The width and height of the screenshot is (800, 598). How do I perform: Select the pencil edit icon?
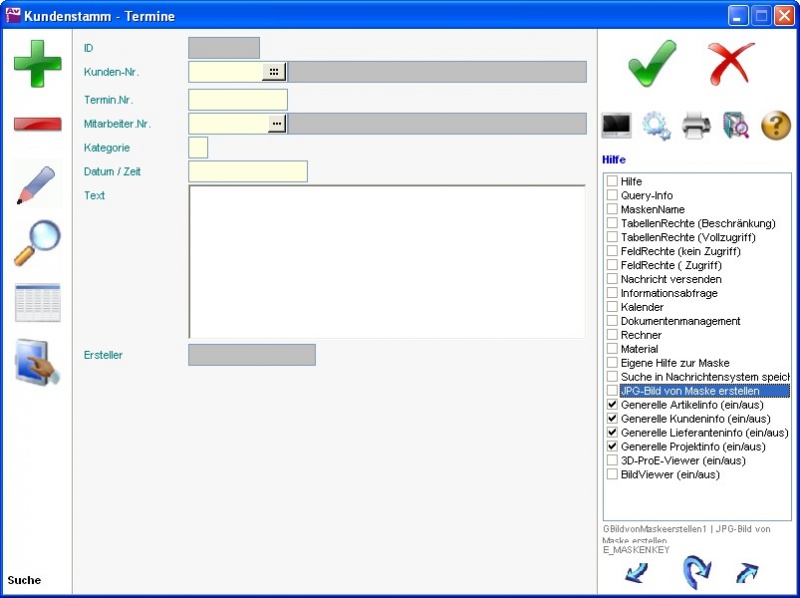tap(37, 185)
